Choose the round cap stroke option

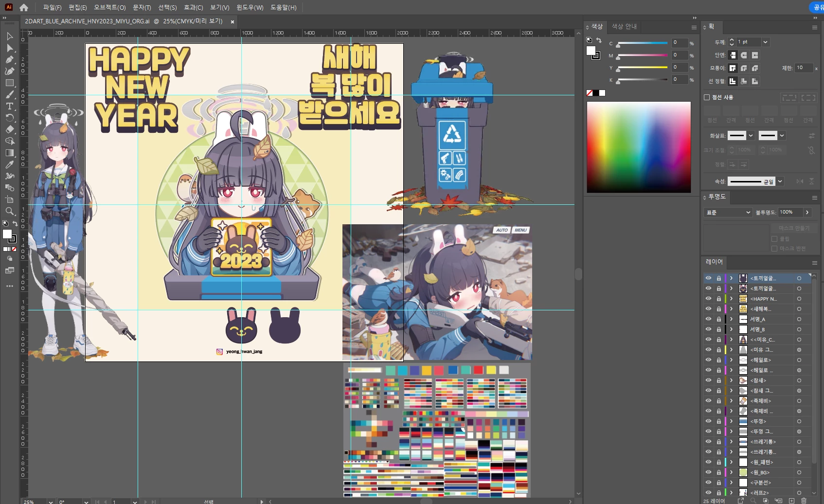(x=744, y=55)
